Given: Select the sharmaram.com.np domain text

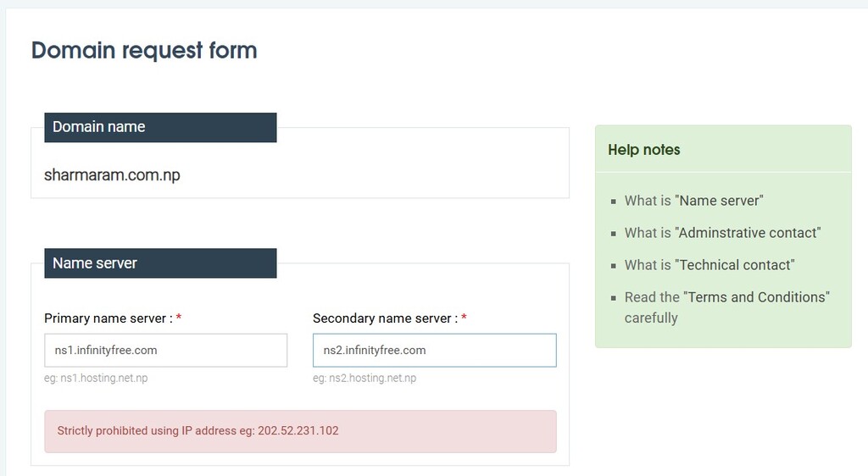Looking at the screenshot, I should tap(112, 176).
